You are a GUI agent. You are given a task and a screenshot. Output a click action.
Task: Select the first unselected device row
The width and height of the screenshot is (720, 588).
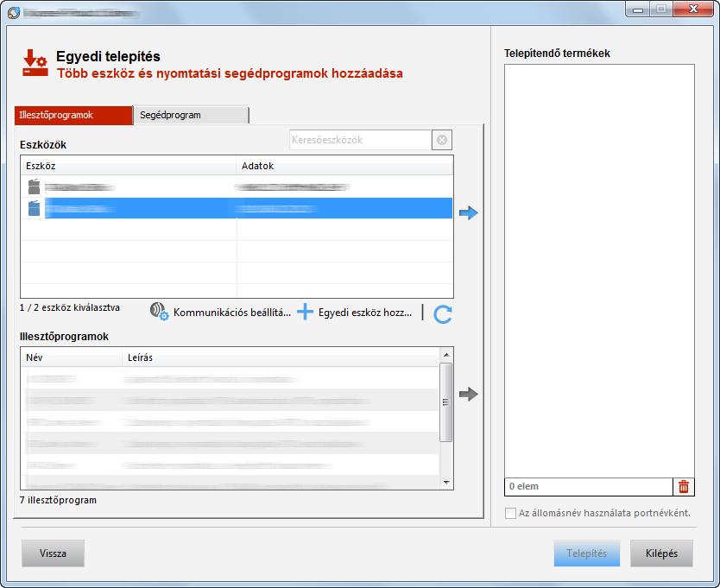tap(237, 187)
